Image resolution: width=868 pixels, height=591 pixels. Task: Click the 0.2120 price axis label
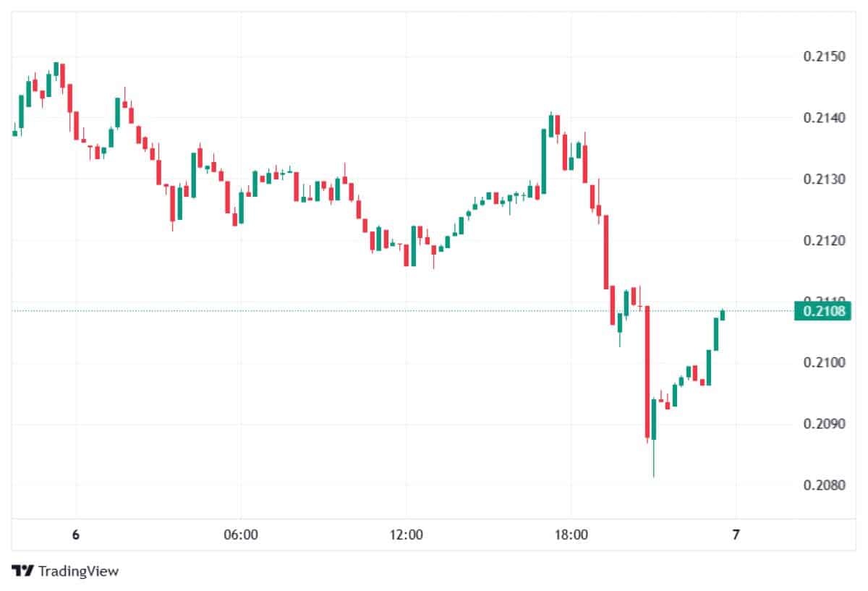coord(821,240)
